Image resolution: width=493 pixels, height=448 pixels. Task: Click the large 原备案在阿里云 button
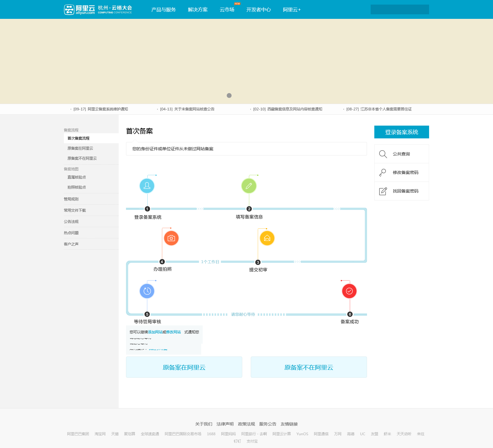[x=184, y=367]
